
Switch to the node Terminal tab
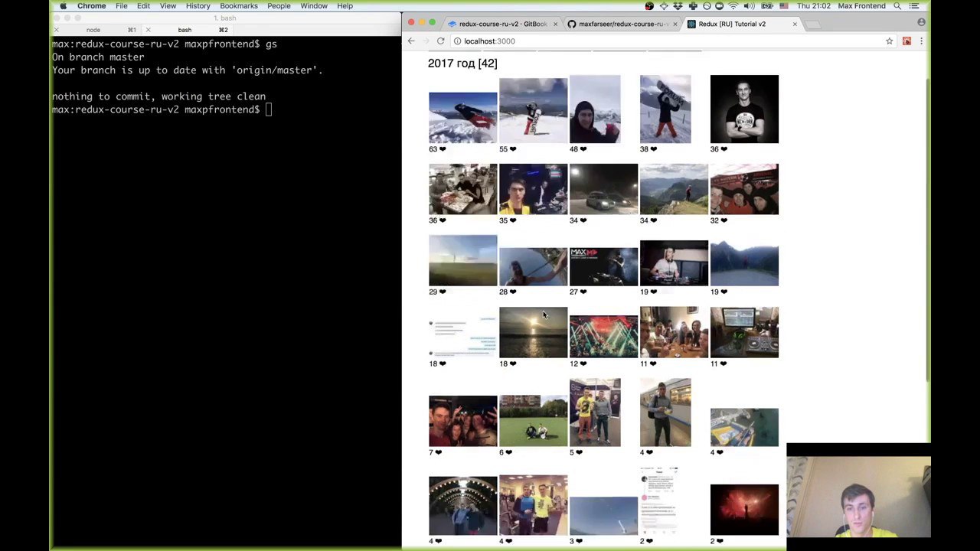[x=93, y=30]
